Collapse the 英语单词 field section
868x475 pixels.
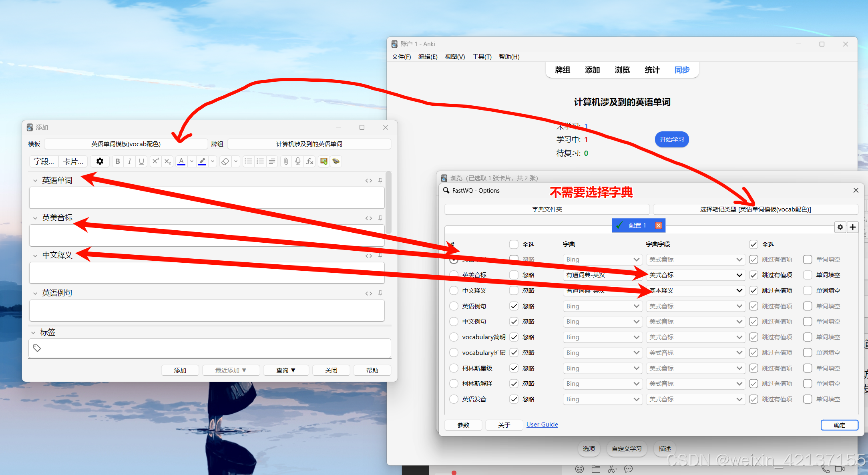pyautogui.click(x=35, y=181)
